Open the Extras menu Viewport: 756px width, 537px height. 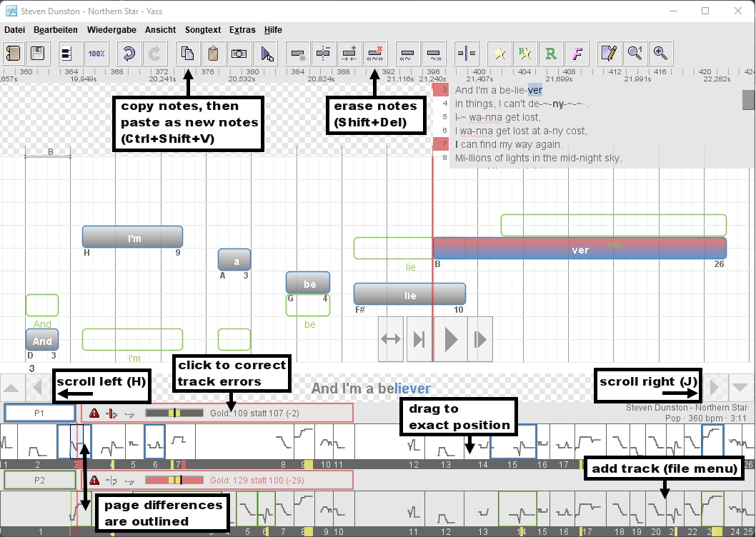point(242,30)
